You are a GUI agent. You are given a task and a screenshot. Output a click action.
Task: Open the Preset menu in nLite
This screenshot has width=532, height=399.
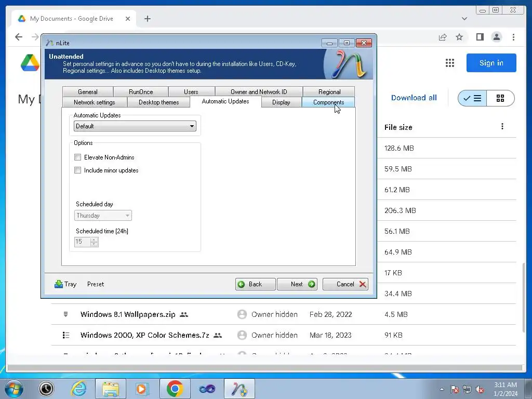[x=96, y=284]
